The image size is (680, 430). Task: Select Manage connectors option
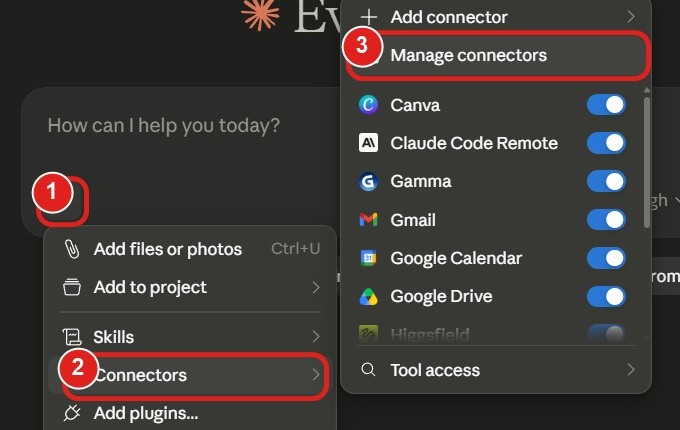click(497, 55)
